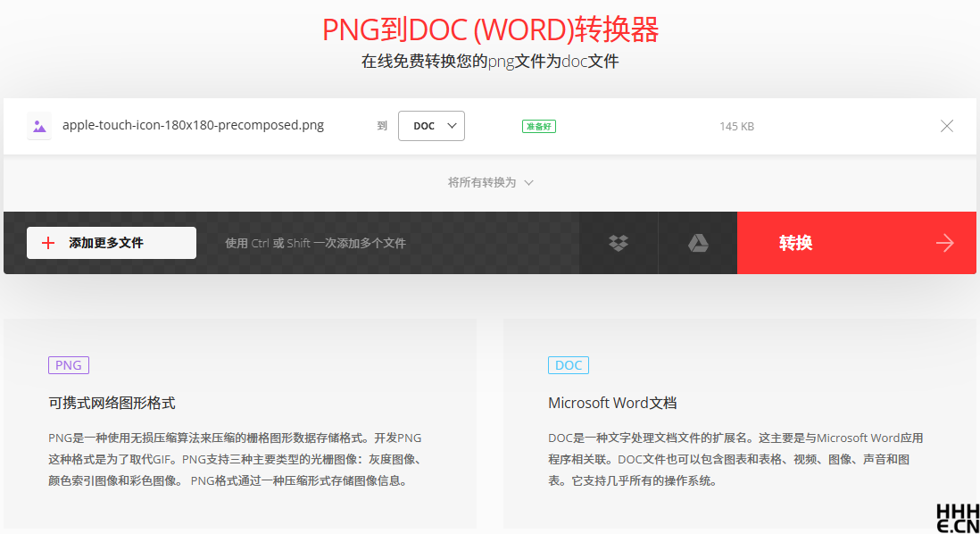Click the Microsoft Word文档 heading

tap(612, 403)
